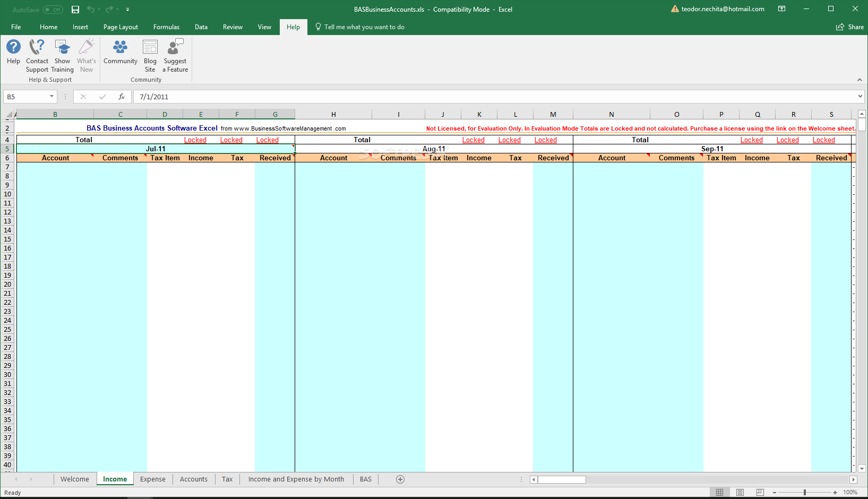Click the account warning icon
Viewport: 868px width, 499px height.
coord(675,9)
